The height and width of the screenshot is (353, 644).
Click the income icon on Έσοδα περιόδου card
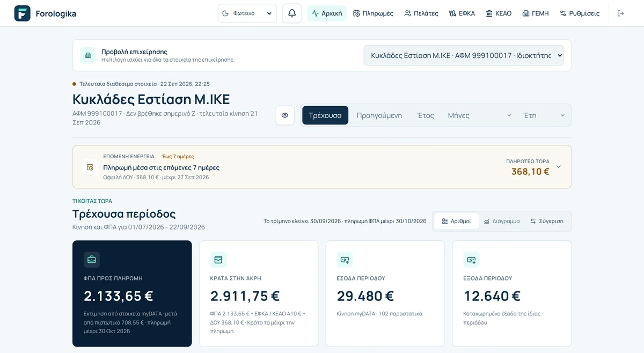345,260
